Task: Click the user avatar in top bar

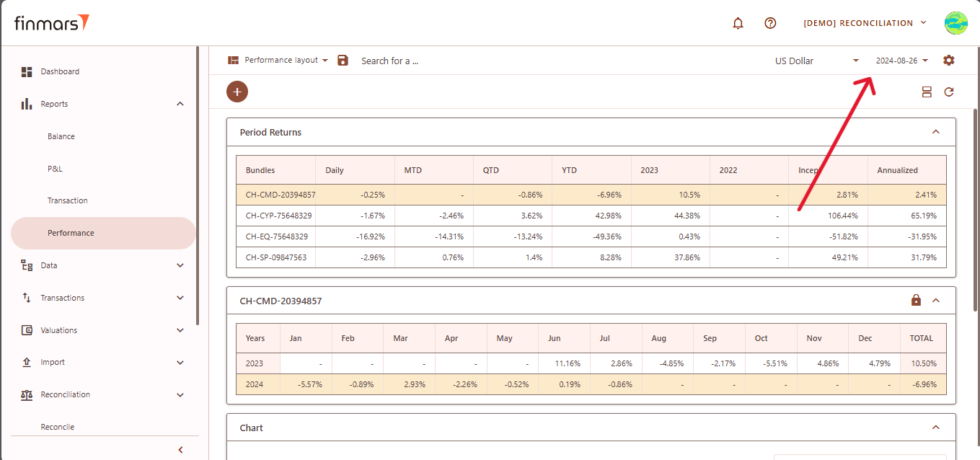Action: (x=955, y=23)
